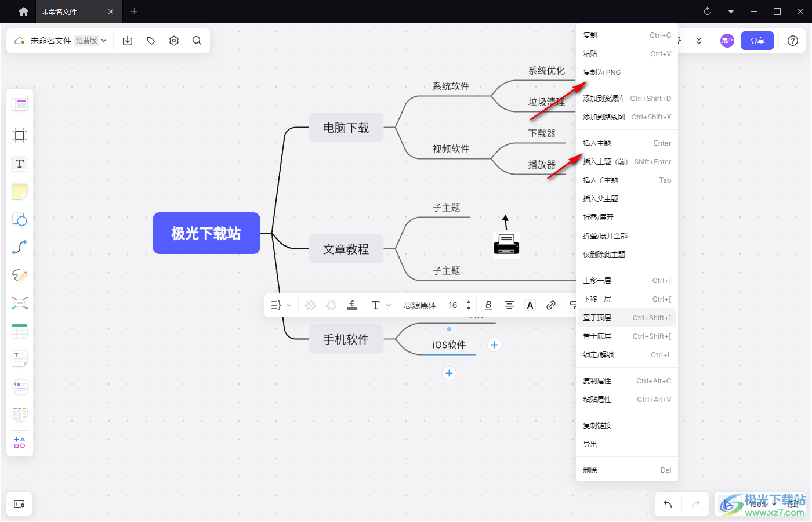
Task: Open border color picker swatch
Action: coord(331,305)
